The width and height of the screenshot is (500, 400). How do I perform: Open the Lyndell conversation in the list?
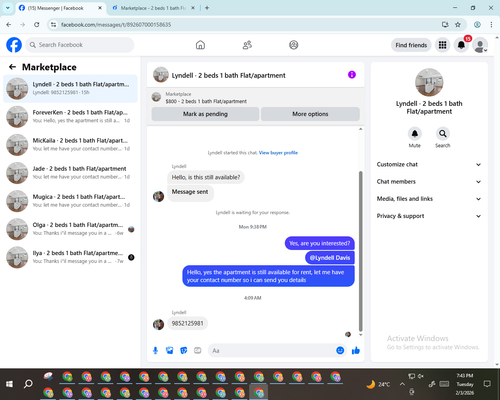pyautogui.click(x=70, y=89)
